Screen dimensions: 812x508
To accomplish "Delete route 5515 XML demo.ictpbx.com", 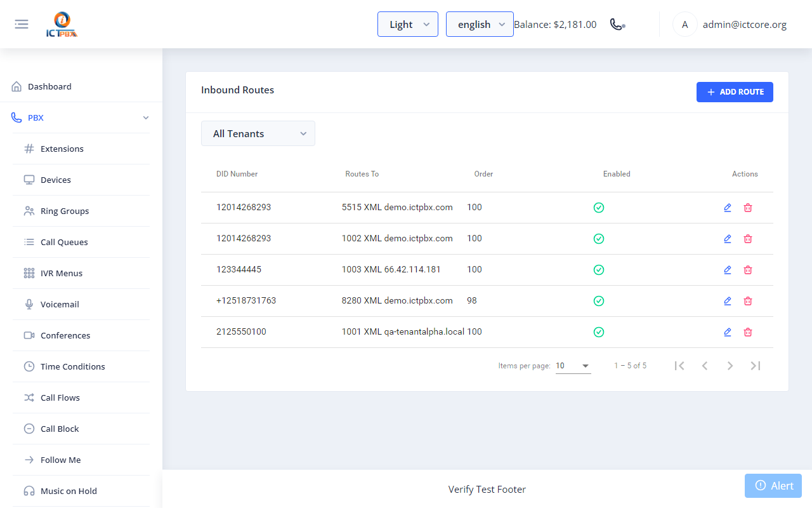I will [x=748, y=208].
